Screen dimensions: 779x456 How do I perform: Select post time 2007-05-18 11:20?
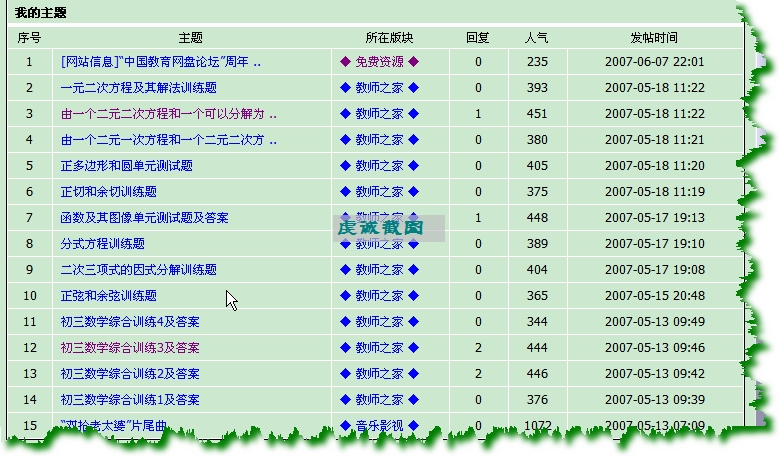click(x=655, y=166)
